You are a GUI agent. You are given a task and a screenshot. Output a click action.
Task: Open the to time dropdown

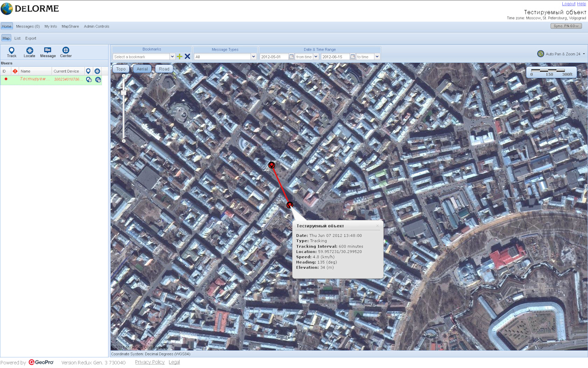click(377, 57)
